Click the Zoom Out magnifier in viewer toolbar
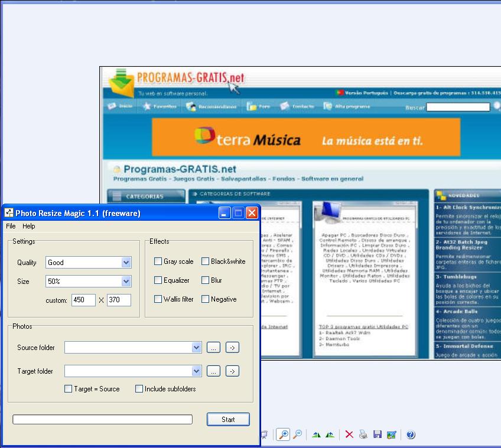 298,434
